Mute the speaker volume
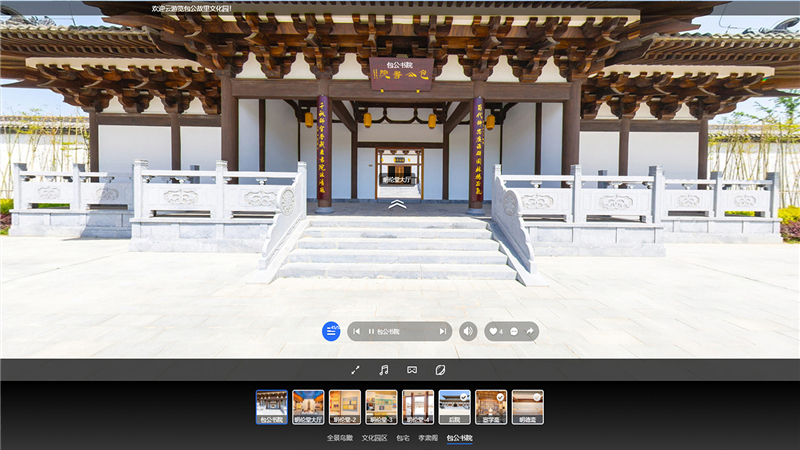The height and width of the screenshot is (450, 800). pos(468,331)
